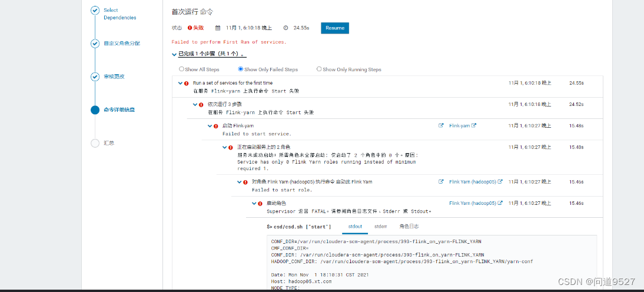
Task: Open the Flink-yarn service link
Action: [460, 125]
